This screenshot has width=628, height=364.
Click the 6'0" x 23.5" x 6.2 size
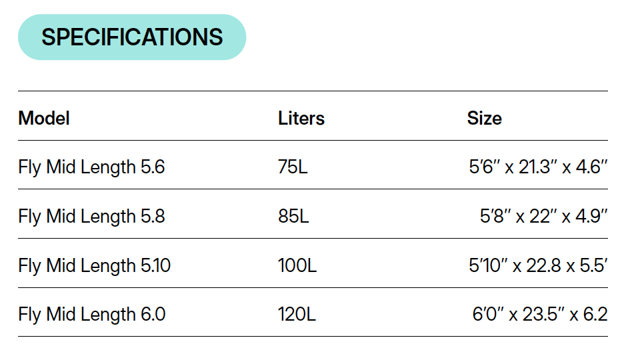point(540,314)
